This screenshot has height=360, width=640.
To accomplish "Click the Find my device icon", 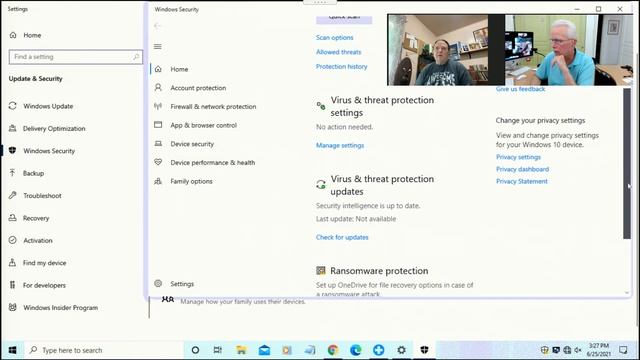I will (13, 262).
